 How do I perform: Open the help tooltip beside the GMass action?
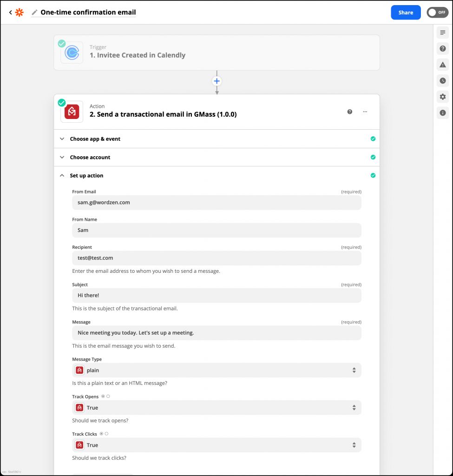pyautogui.click(x=350, y=112)
